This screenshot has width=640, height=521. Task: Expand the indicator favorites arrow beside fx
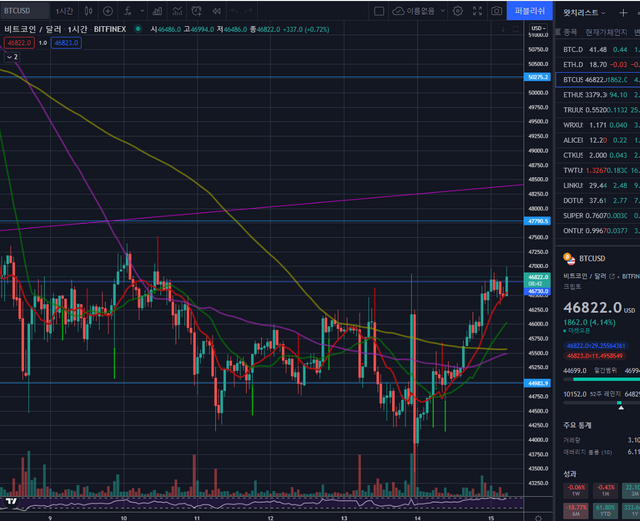click(x=142, y=11)
